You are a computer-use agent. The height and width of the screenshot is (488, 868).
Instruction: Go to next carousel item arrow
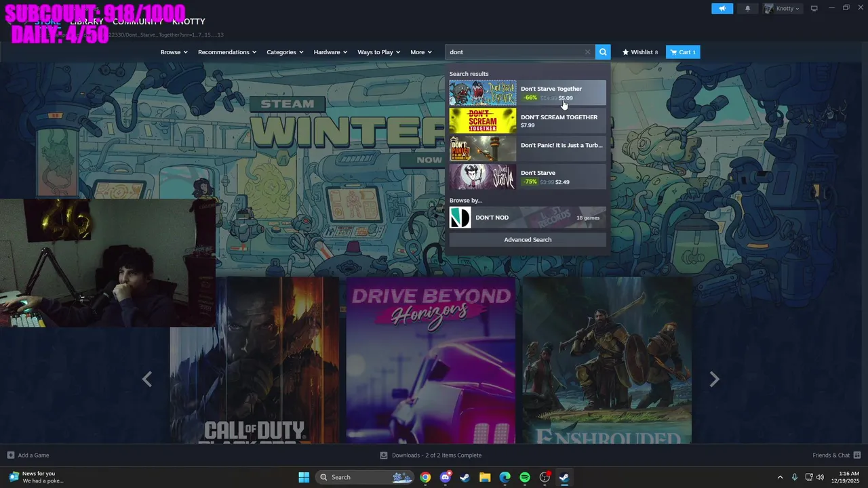coord(714,380)
